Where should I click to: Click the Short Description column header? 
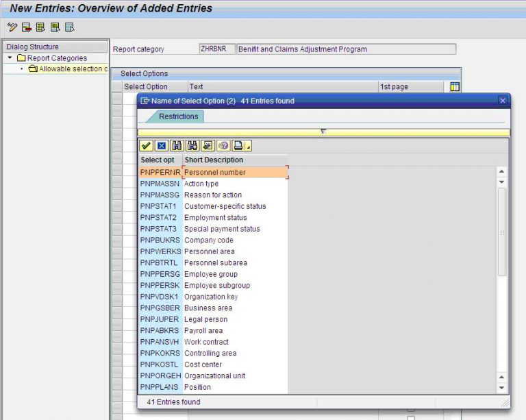[x=235, y=160]
